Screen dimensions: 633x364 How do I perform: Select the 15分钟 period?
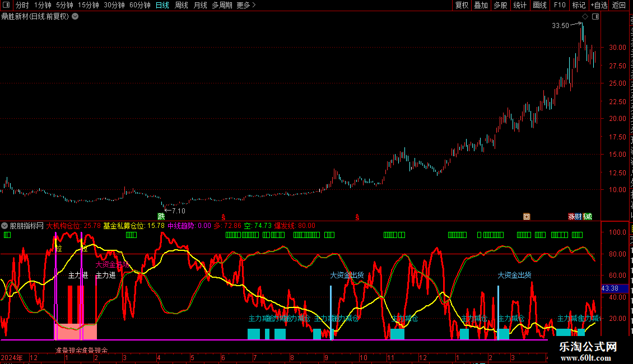[89, 5]
